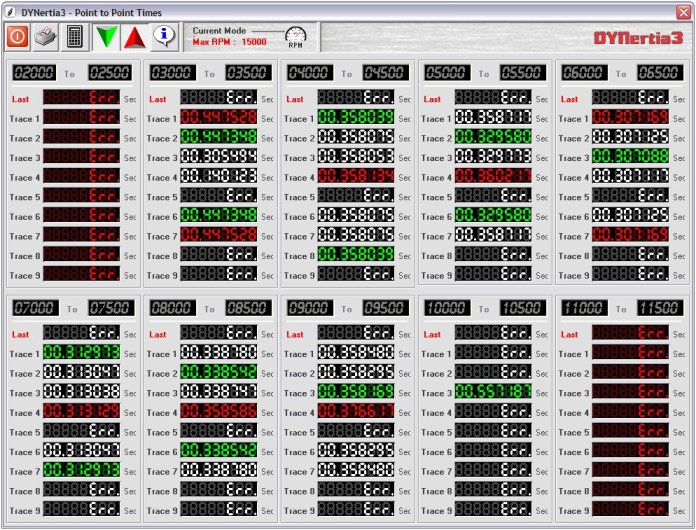Click the green down arrow icon

106,37
